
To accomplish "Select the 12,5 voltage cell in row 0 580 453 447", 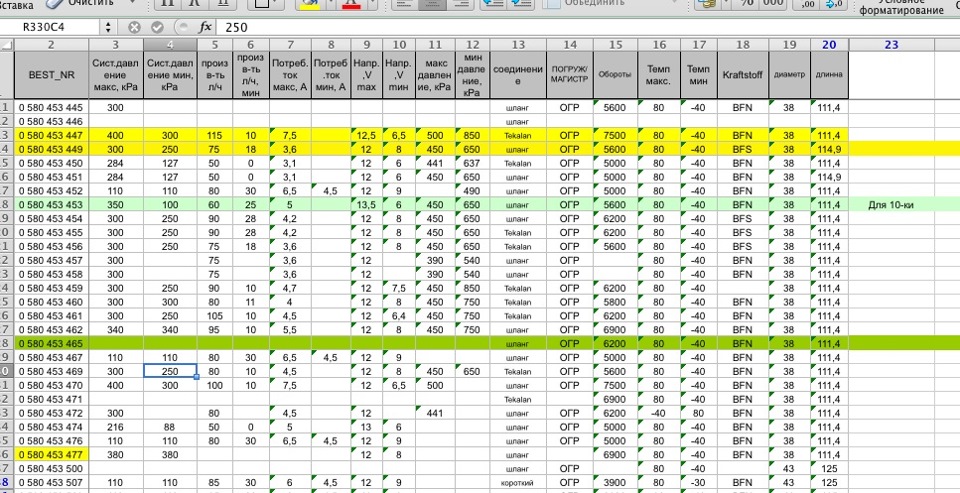I will tap(366, 135).
